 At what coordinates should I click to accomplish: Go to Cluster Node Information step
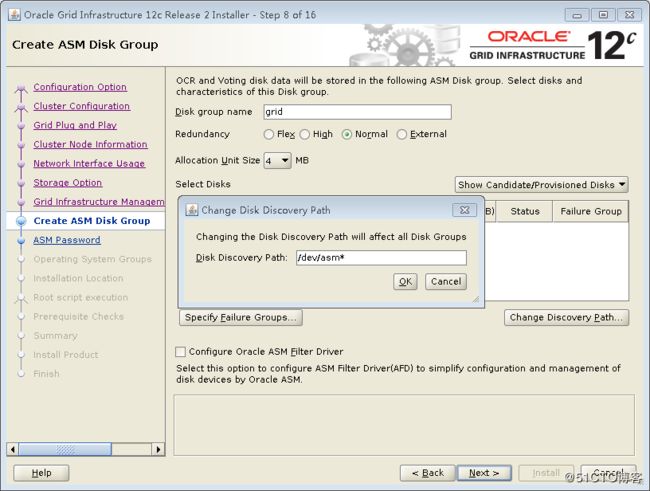point(90,144)
